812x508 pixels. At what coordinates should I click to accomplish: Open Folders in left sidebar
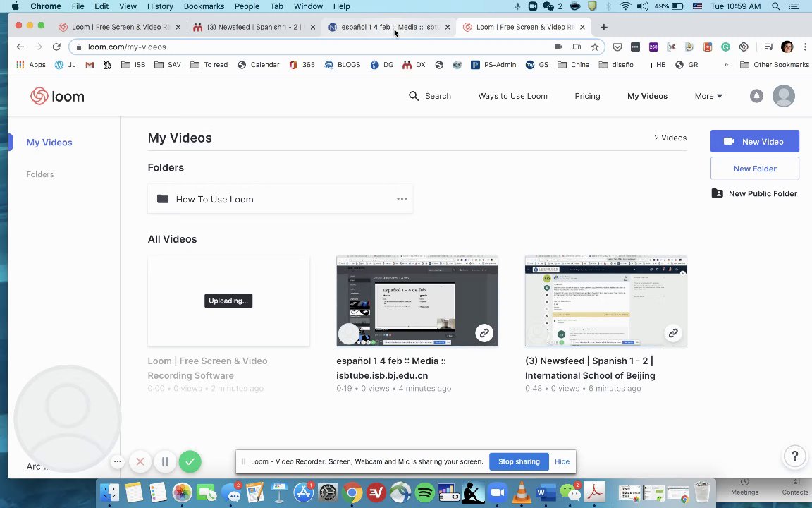click(40, 174)
